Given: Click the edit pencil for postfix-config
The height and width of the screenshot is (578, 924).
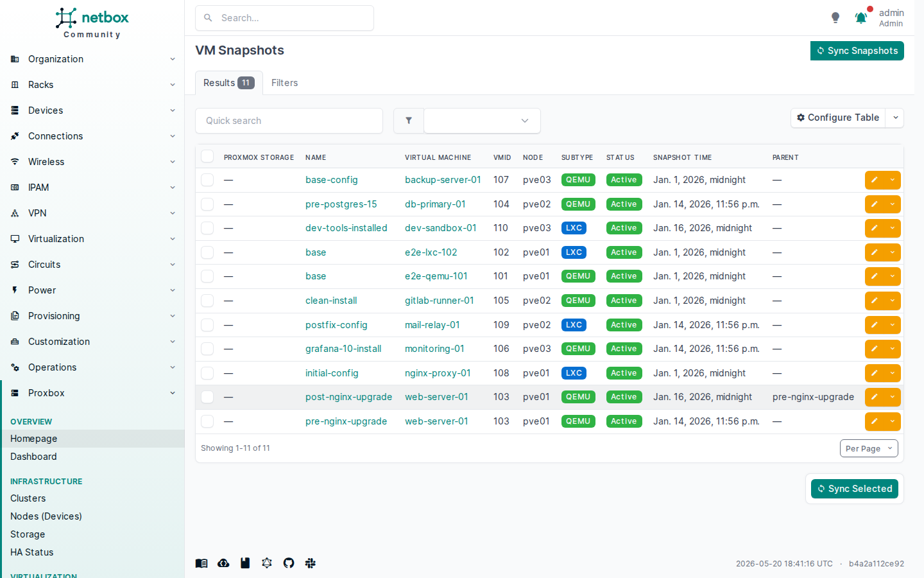Looking at the screenshot, I should pos(874,325).
